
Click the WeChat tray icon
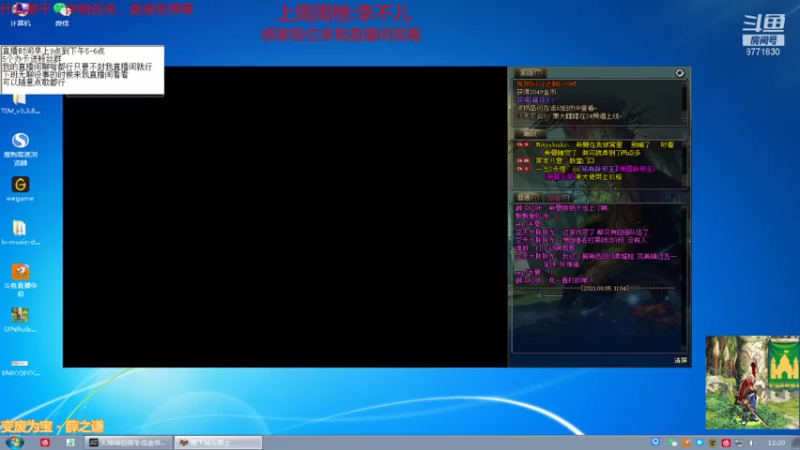coord(673,443)
